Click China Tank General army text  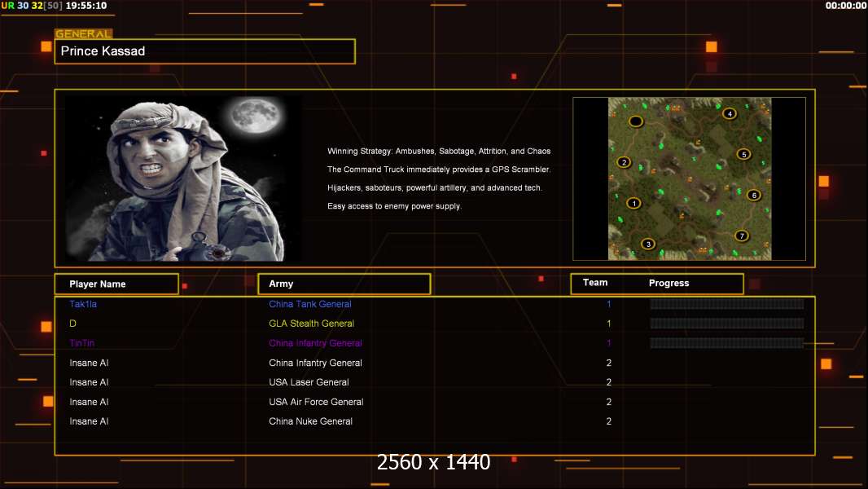click(x=310, y=304)
